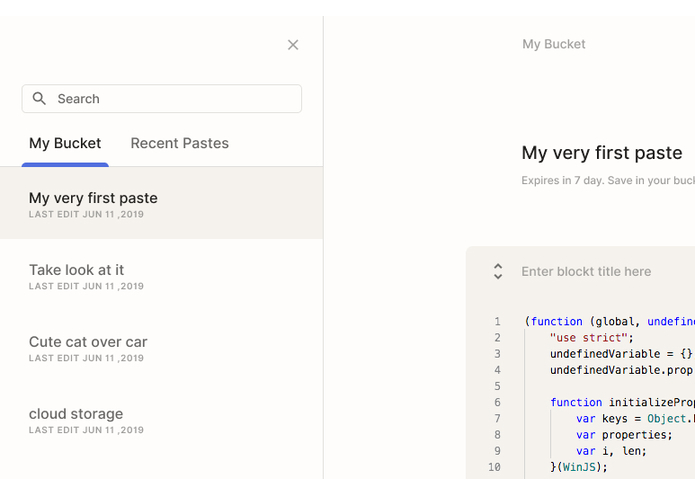Open the "My very first paste" list entry
The height and width of the screenshot is (494, 695).
161,203
